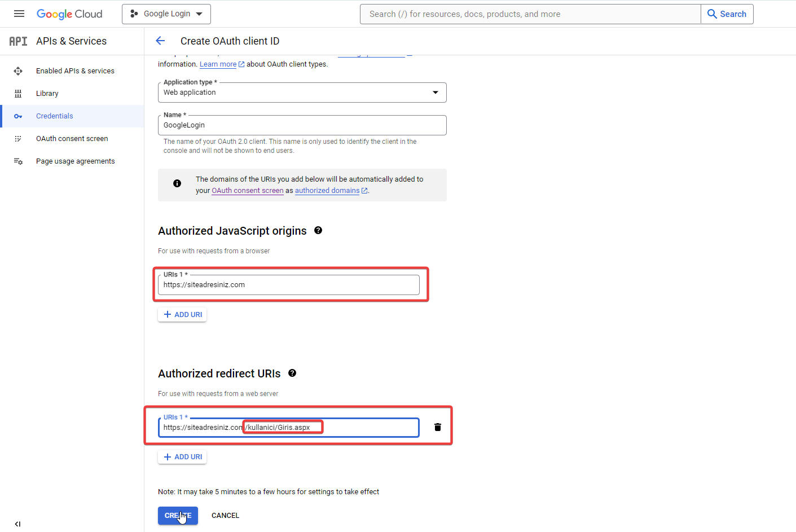This screenshot has width=796, height=532.
Task: Open the hamburger navigation menu
Action: coord(19,14)
